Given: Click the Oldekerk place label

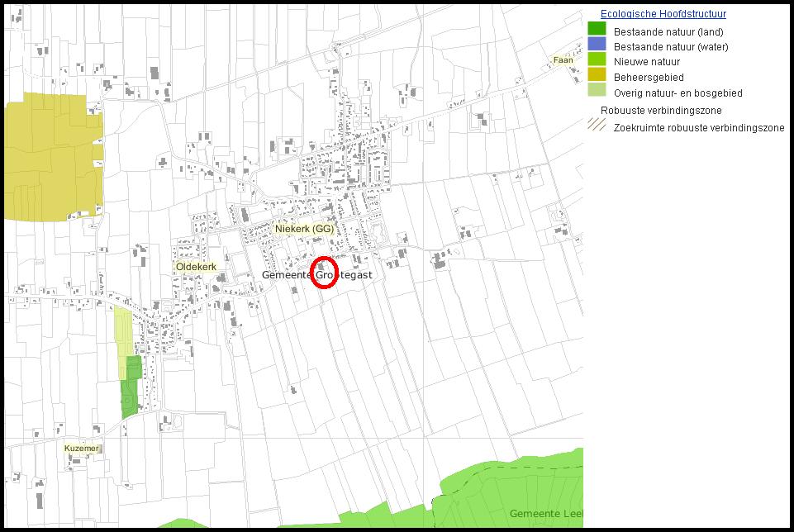Looking at the screenshot, I should (196, 268).
